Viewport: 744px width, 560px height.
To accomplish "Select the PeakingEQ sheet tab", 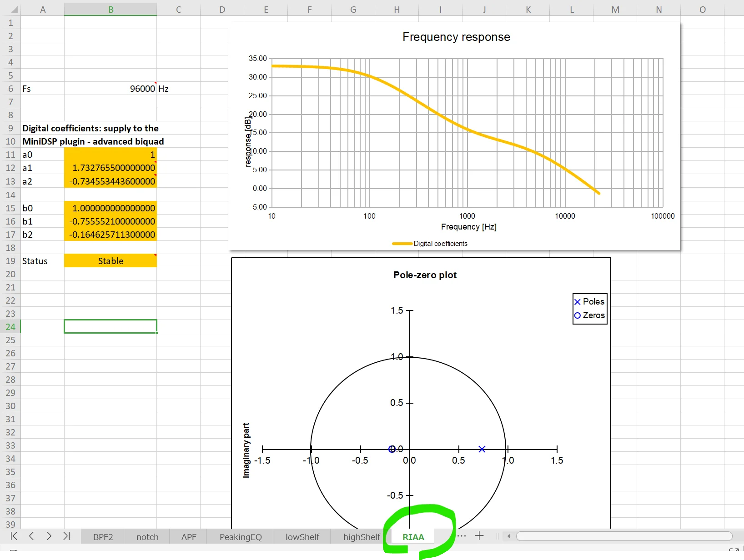I will 241,537.
